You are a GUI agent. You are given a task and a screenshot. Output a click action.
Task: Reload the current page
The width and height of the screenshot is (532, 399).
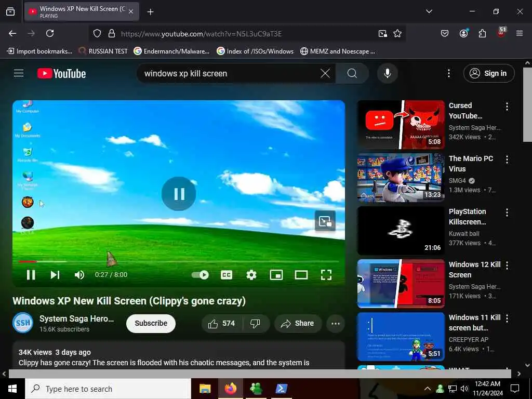50,33
